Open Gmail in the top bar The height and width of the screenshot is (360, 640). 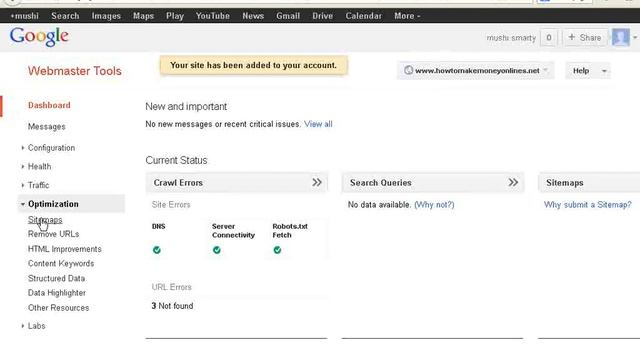(288, 16)
